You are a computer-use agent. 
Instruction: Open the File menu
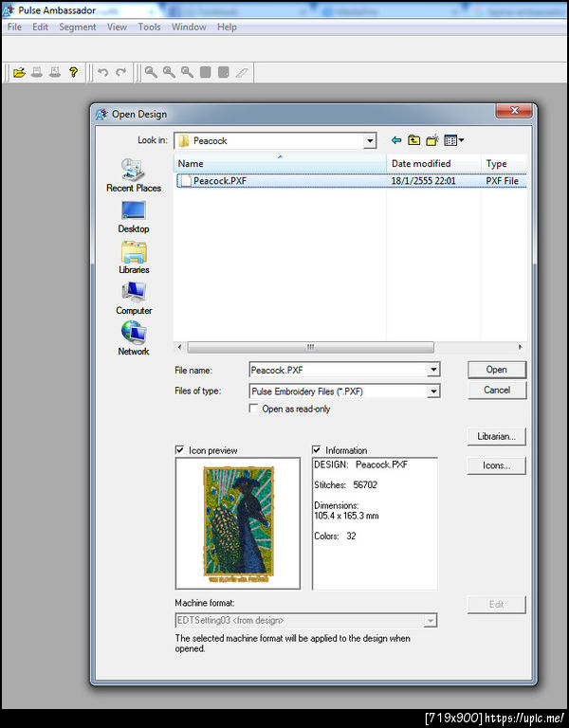(x=14, y=27)
